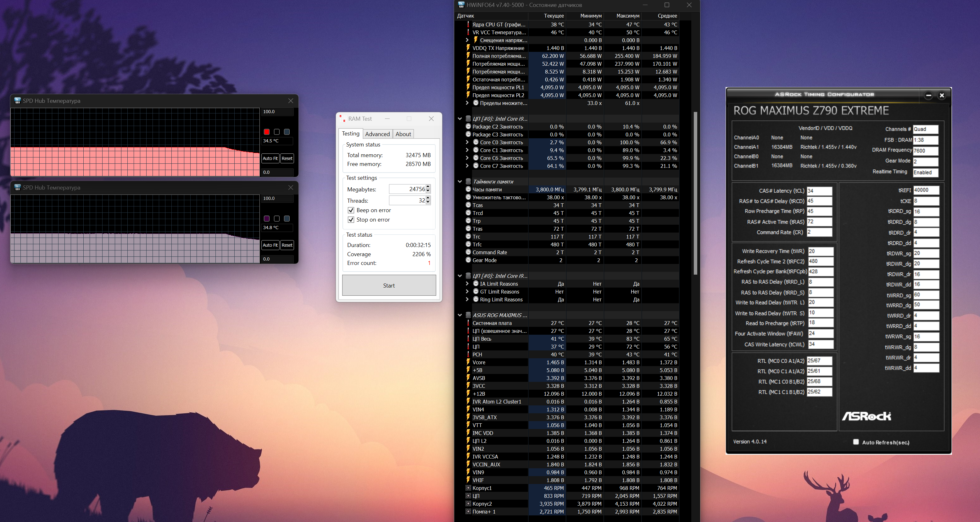The image size is (980, 522).
Task: Toggle the Stop on error checkbox
Action: point(351,220)
